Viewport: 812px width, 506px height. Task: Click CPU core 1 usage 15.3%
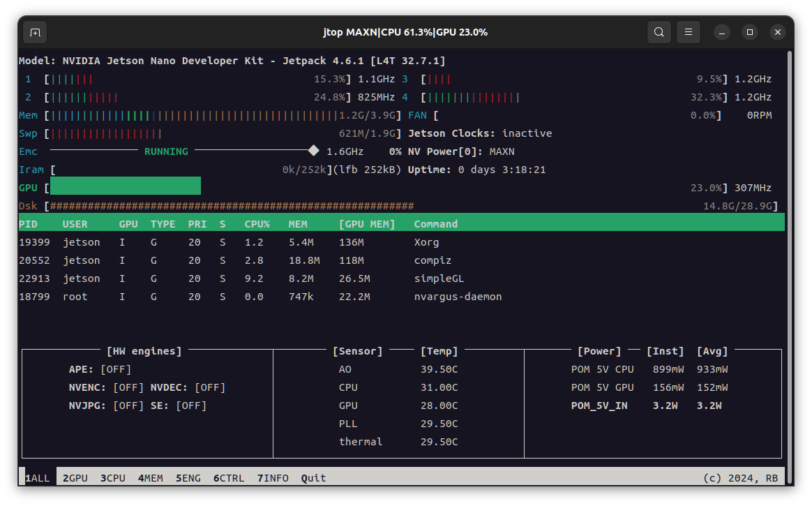pos(329,80)
